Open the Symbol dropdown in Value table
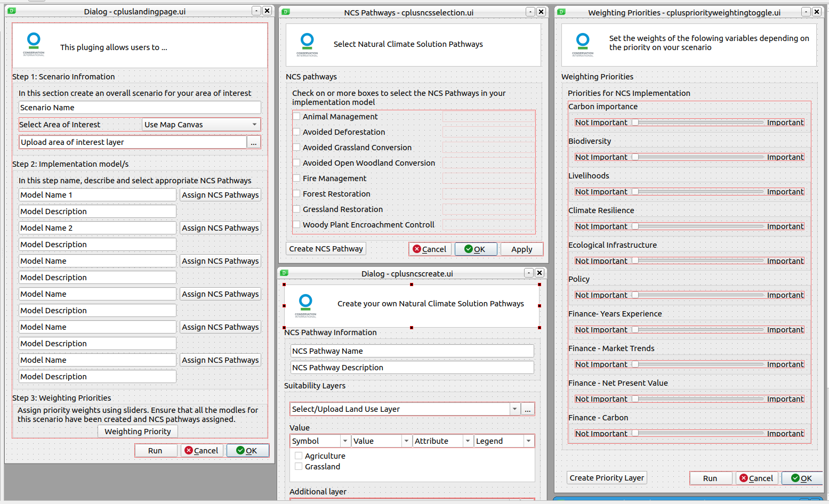 coord(345,441)
